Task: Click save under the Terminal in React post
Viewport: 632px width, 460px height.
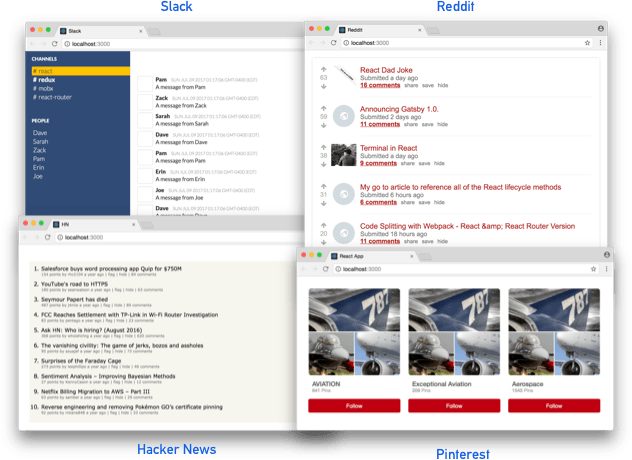Action: click(424, 164)
